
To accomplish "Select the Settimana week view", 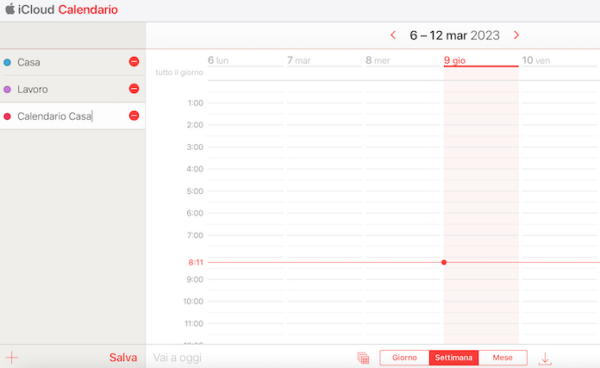I will [x=454, y=358].
